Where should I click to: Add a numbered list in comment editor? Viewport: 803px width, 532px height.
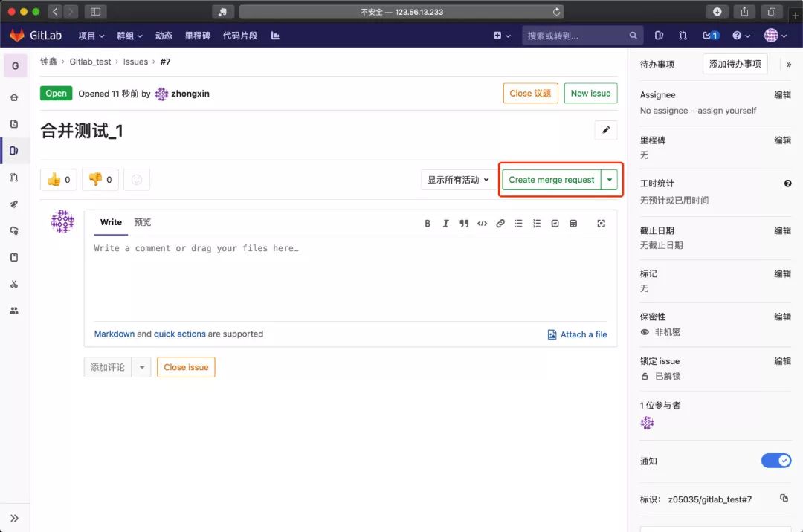[x=537, y=224]
